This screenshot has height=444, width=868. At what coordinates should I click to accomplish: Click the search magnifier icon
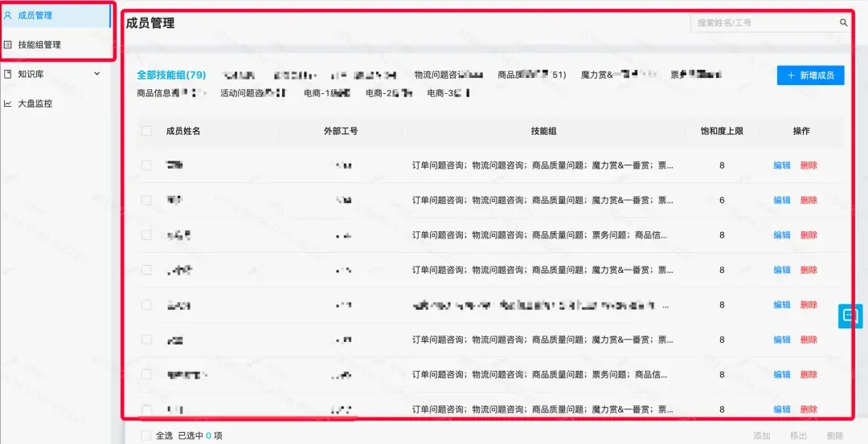click(x=843, y=22)
